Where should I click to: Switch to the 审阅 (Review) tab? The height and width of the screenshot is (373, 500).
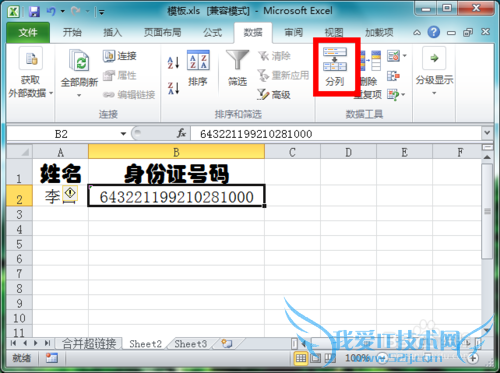click(x=293, y=32)
